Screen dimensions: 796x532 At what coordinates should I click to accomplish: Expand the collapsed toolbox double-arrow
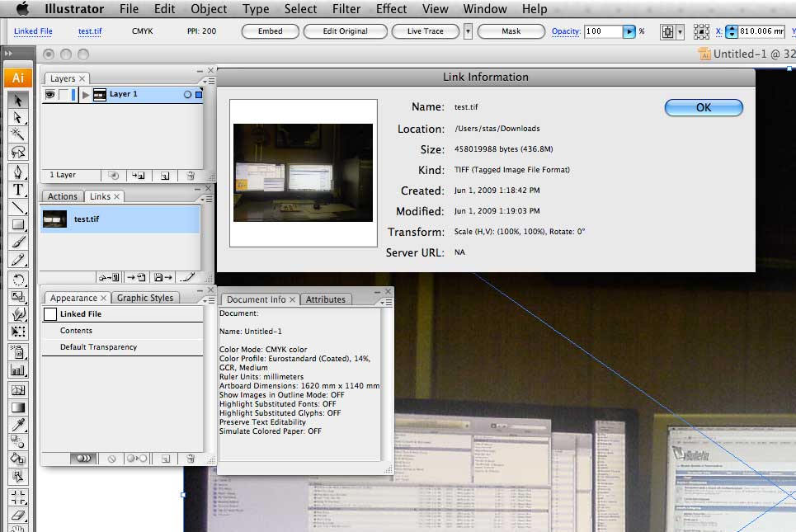(8, 54)
